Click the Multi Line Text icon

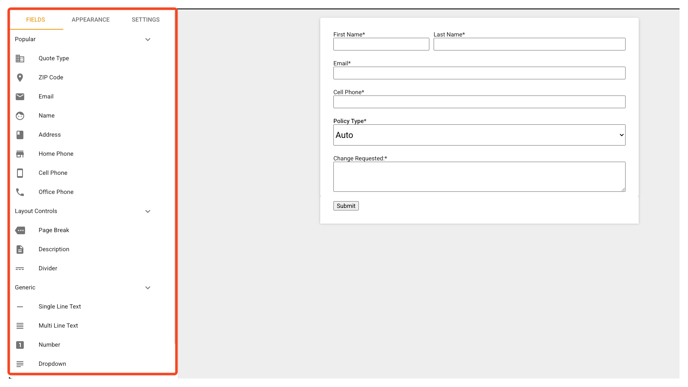[x=20, y=326]
